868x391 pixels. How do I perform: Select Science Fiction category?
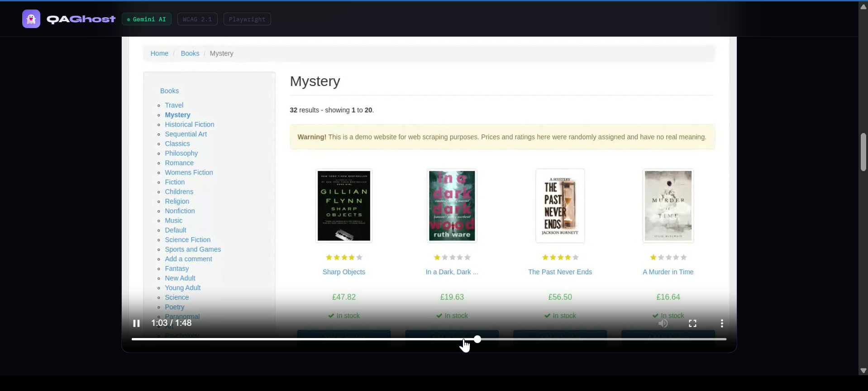(187, 240)
